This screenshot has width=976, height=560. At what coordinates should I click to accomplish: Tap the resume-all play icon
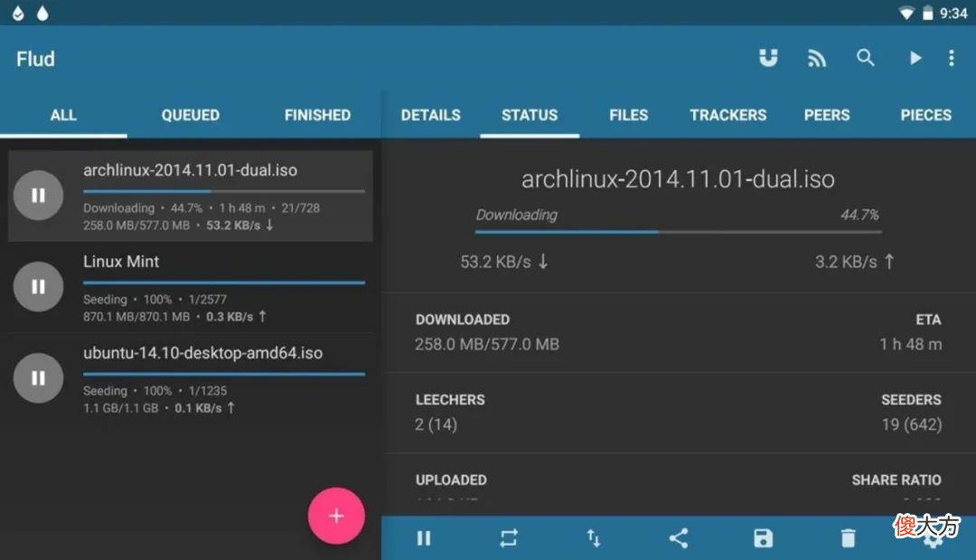coord(915,58)
